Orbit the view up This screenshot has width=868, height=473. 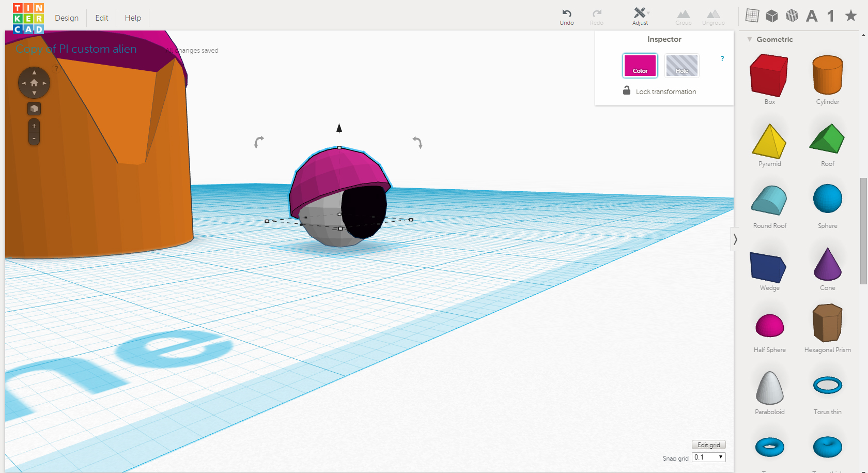(34, 72)
